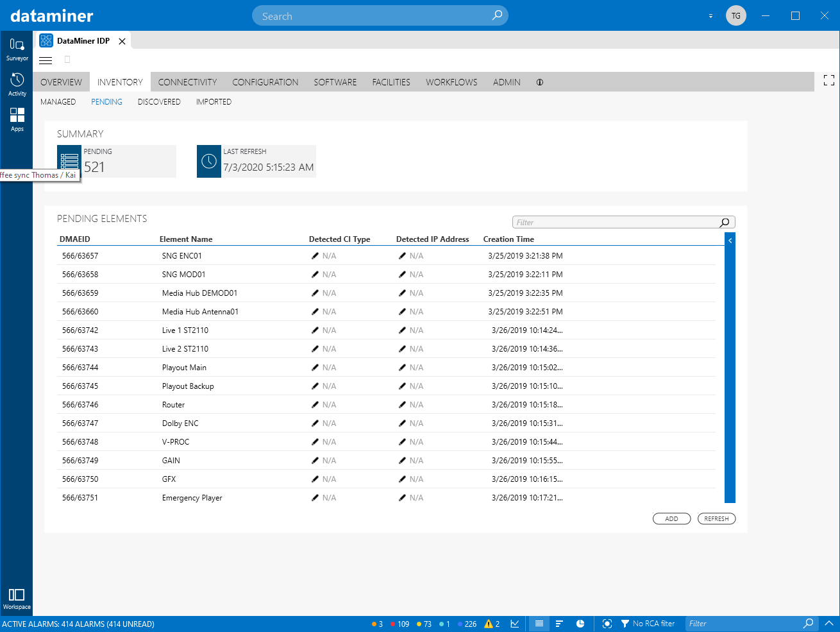
Task: Select the Live 2 ST2110 element name
Action: 185,348
